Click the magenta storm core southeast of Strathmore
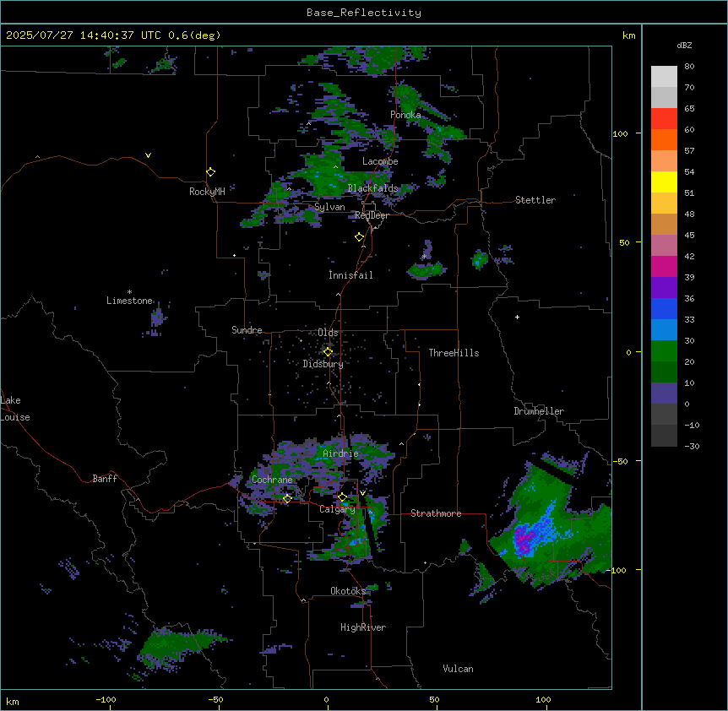This screenshot has height=711, width=728. (x=524, y=540)
